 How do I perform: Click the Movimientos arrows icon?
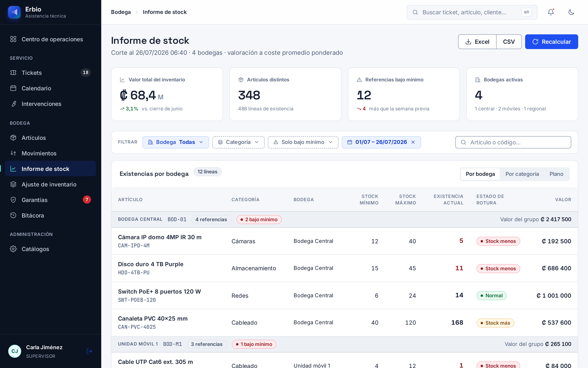[13, 153]
